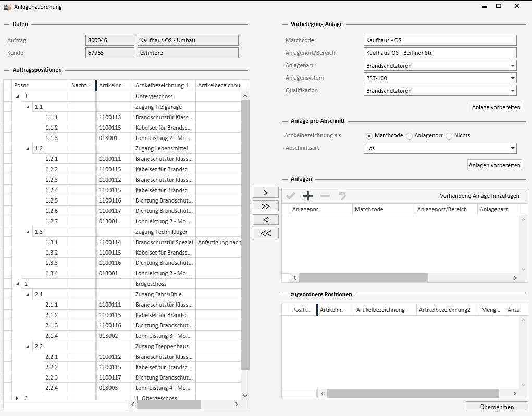
Task: Click the Auftragspositions scrollbar up arrow
Action: coord(245,96)
